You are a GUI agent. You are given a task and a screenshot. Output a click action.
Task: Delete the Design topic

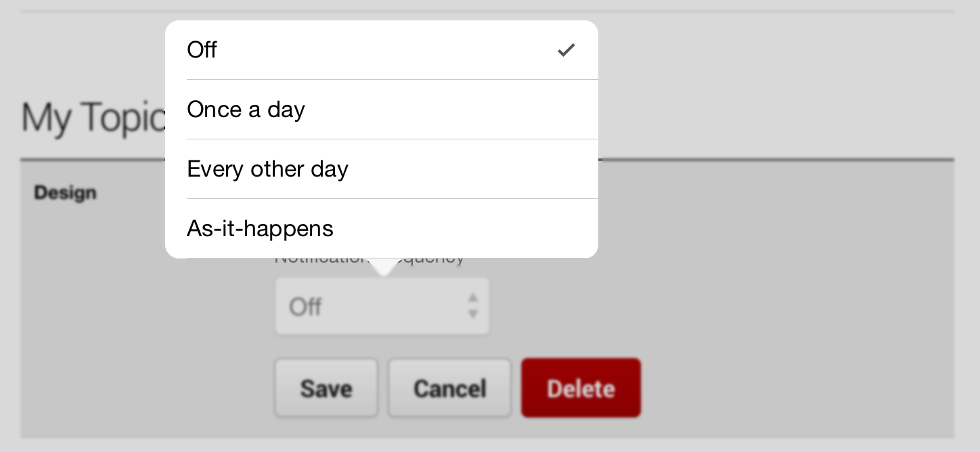click(581, 388)
